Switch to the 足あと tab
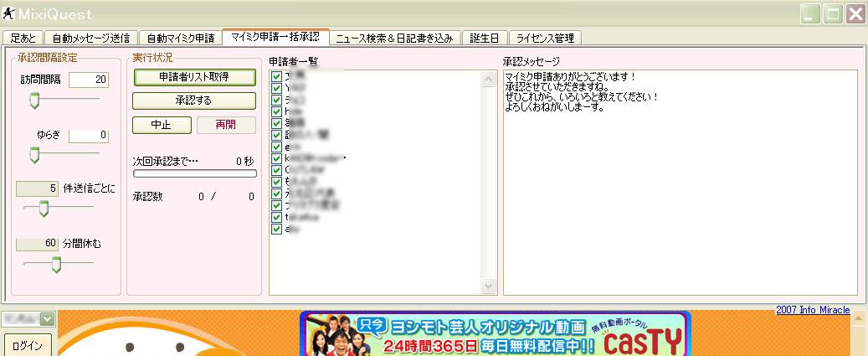This screenshot has width=868, height=356. 23,39
